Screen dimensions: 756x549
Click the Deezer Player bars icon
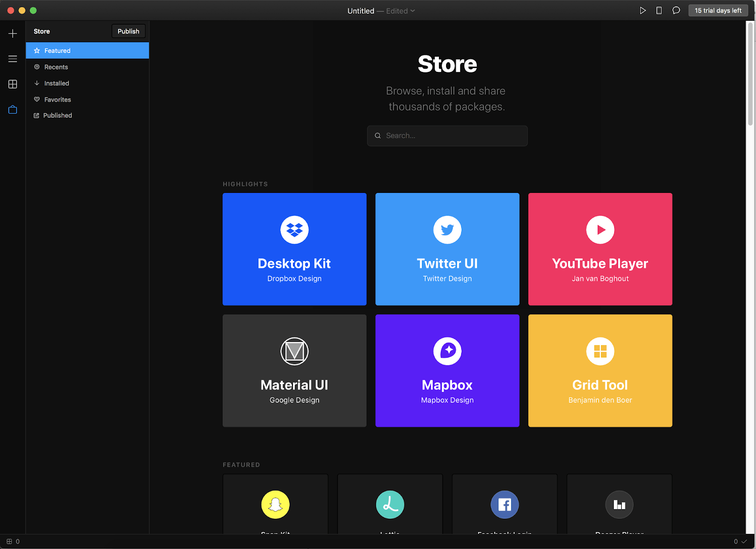pos(619,505)
